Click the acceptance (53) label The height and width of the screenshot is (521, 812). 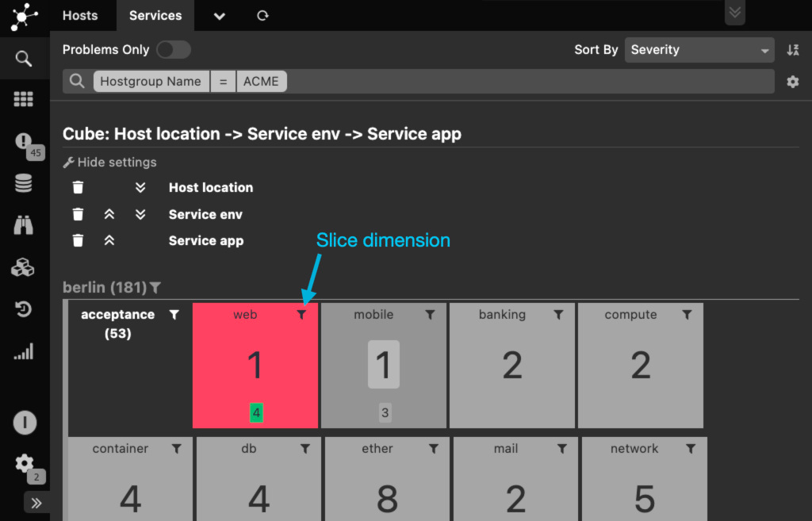coord(117,324)
